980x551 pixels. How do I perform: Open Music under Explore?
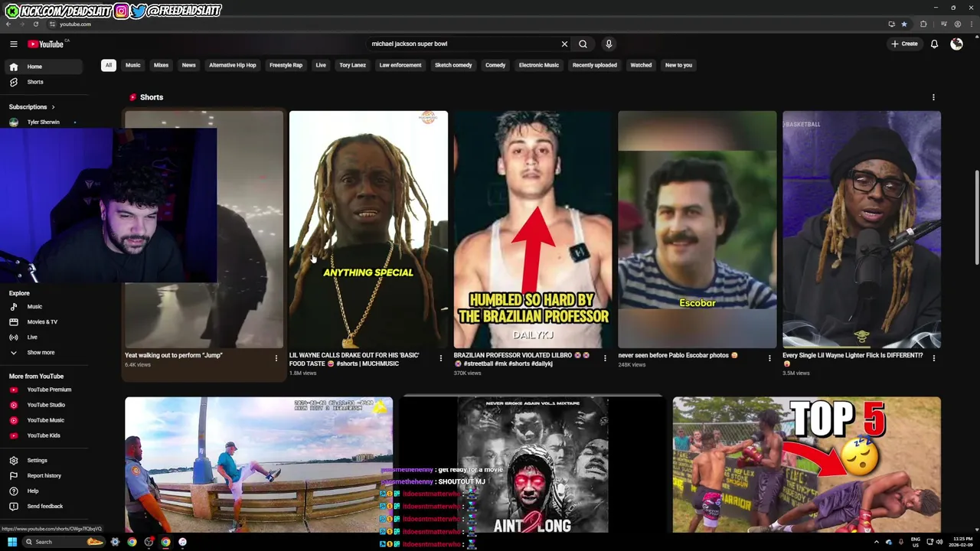click(44, 306)
